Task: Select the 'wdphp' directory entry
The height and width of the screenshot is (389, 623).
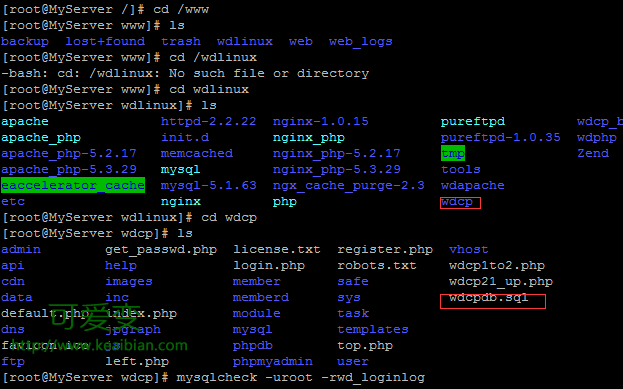Action: click(597, 137)
